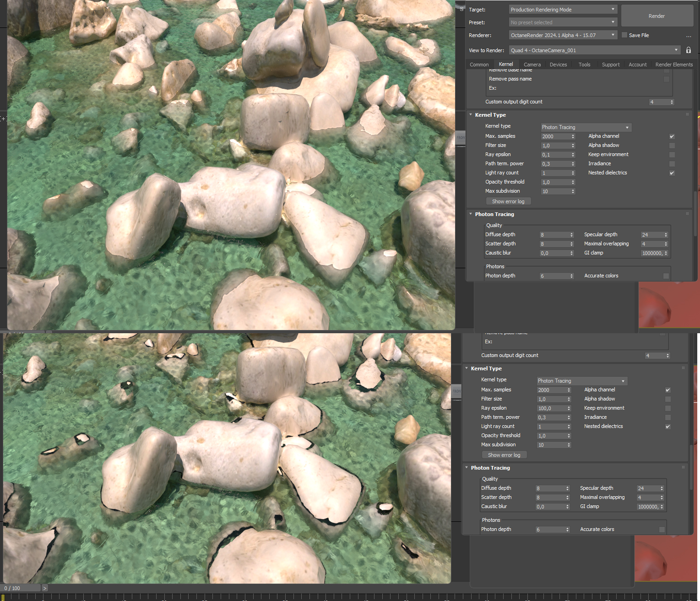Toggle the lock icon beside View to Render
The height and width of the screenshot is (601, 700).
(688, 50)
